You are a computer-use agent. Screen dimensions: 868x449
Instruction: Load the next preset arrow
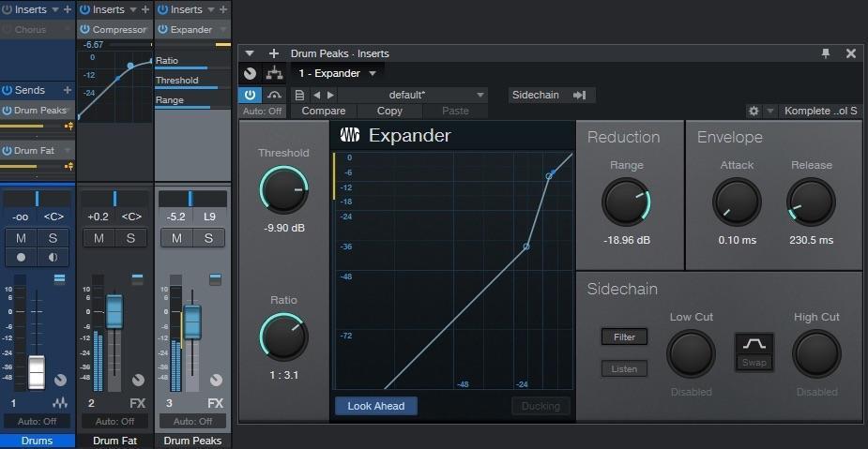(x=330, y=95)
